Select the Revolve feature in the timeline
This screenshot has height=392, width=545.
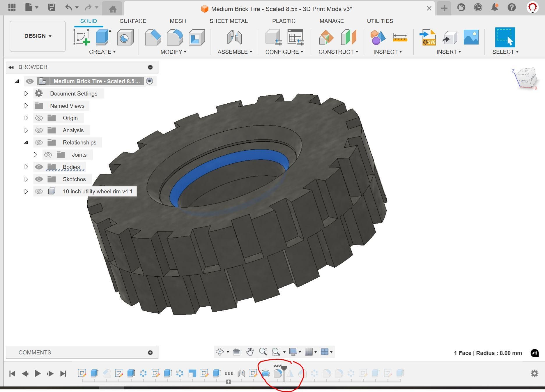[x=266, y=373]
